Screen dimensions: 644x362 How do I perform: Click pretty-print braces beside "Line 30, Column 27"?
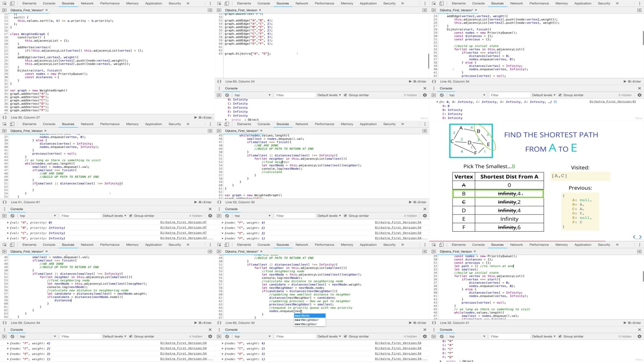[x=5, y=117]
